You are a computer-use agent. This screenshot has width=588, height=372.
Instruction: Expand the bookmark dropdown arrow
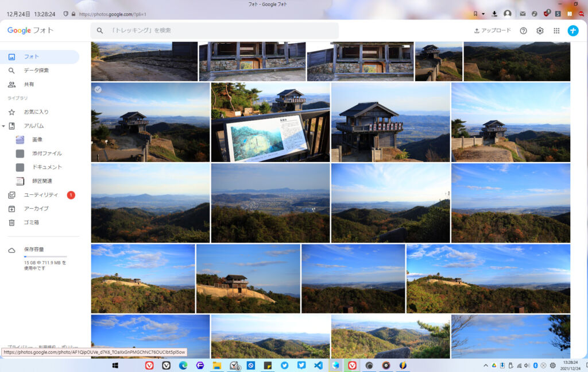tap(483, 14)
